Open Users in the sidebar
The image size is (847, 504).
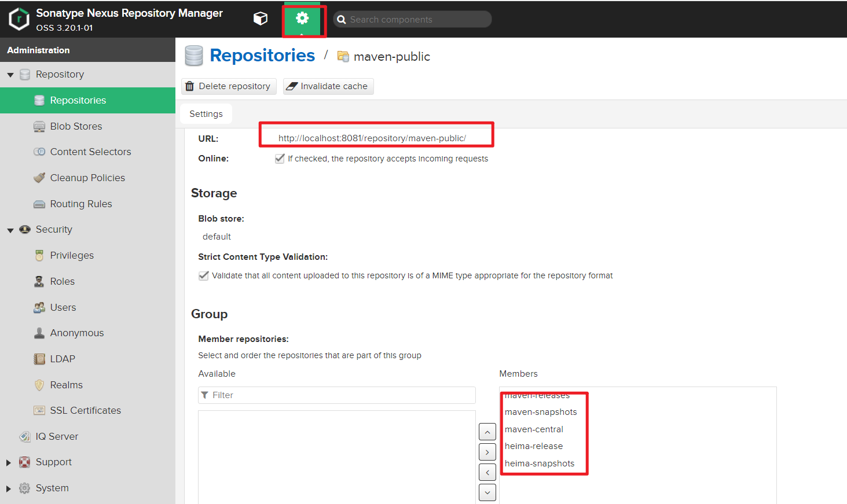pos(87,307)
